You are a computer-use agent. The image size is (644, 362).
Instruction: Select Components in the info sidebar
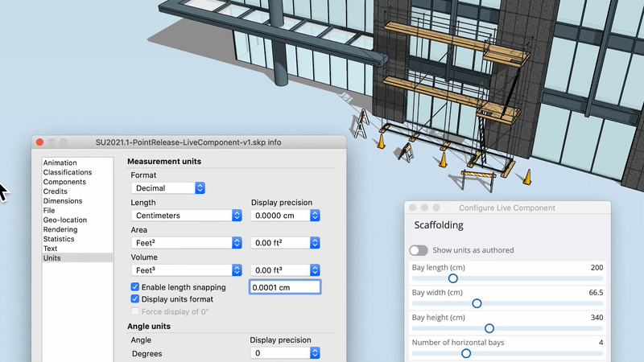(64, 182)
